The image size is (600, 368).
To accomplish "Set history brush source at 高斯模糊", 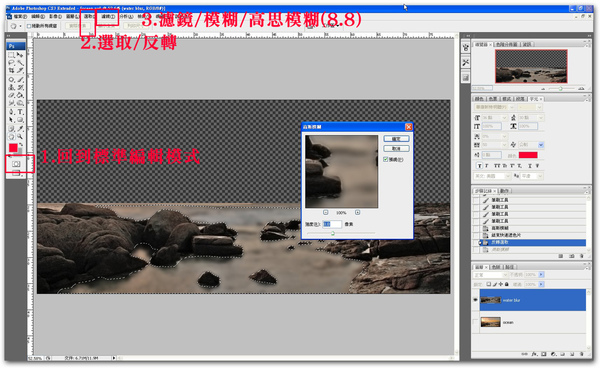I will pos(476,228).
